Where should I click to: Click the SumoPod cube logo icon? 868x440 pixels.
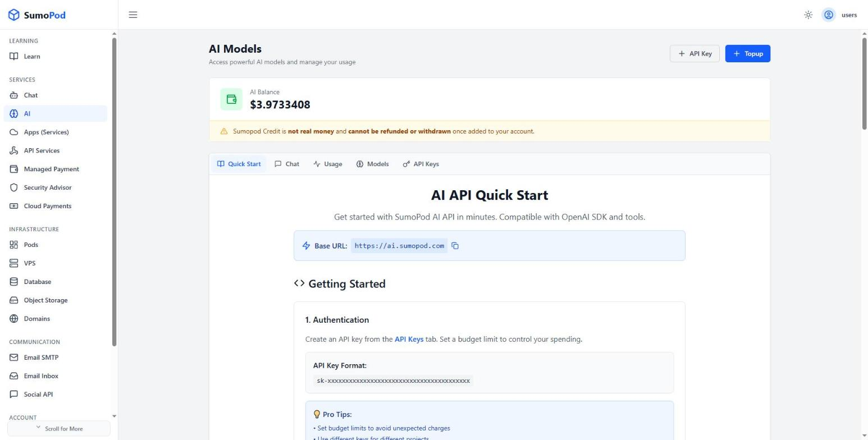tap(14, 15)
